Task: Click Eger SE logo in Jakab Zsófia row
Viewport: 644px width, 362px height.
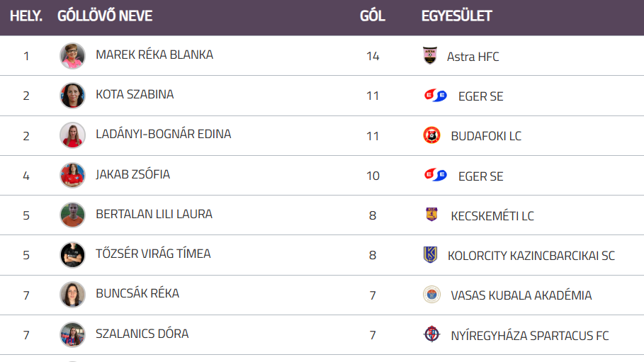Action: coord(435,175)
